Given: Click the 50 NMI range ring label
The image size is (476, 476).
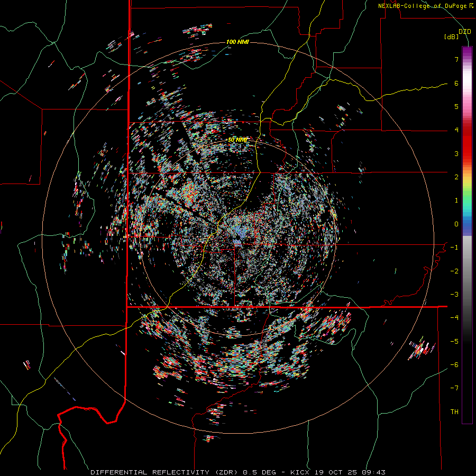Looking at the screenshot, I should 237,140.
